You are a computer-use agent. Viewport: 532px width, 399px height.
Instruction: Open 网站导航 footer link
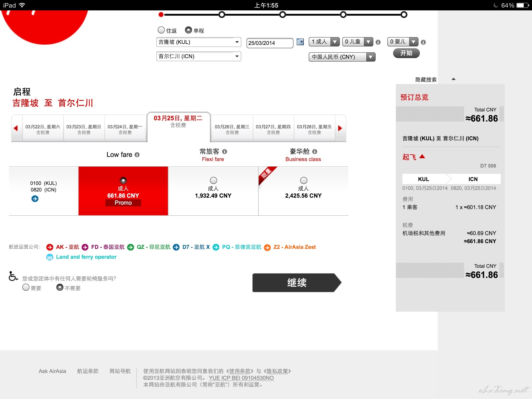[x=120, y=371]
